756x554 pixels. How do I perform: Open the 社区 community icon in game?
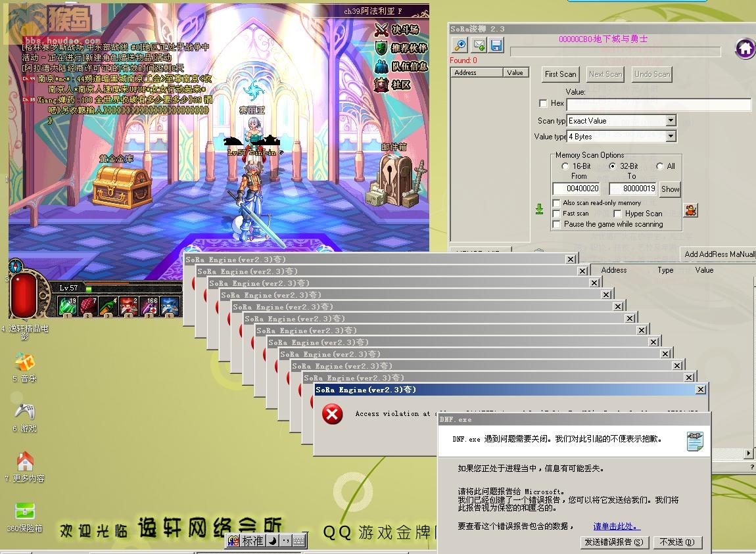(x=381, y=85)
